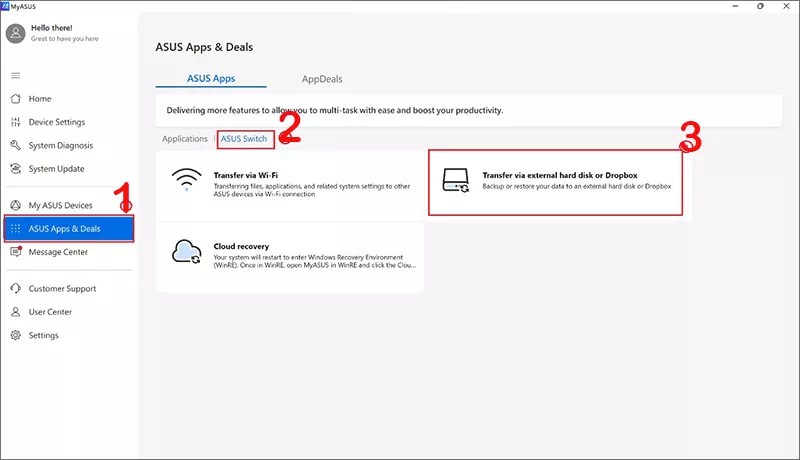Click Cloud recovery description text
The height and width of the screenshot is (460, 800).
click(315, 261)
